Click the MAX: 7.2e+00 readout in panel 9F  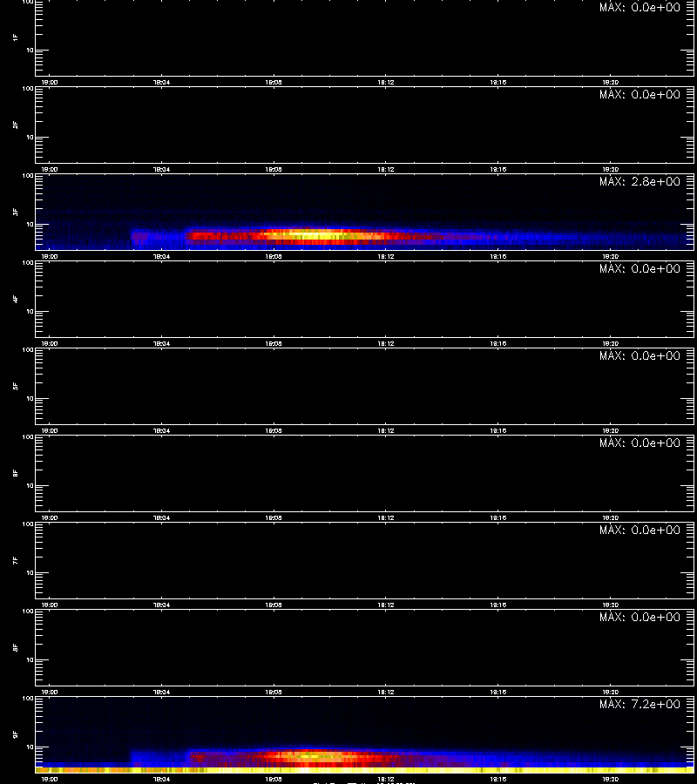[x=639, y=704]
